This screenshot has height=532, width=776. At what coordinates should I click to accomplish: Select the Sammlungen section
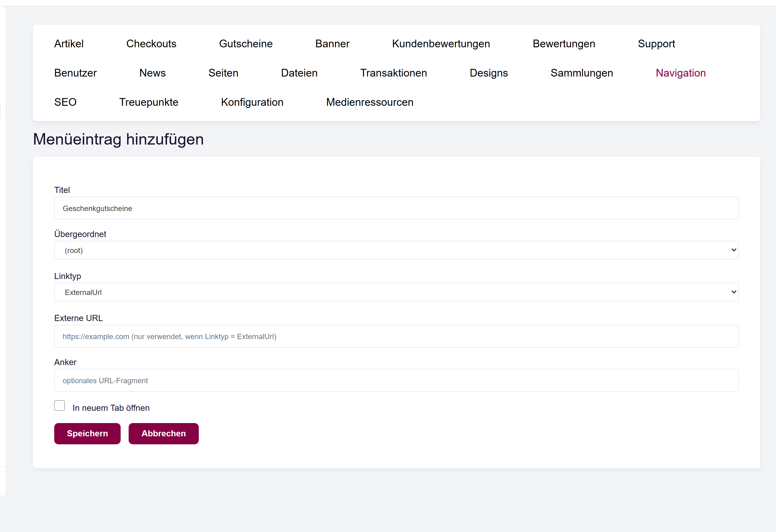pos(582,73)
